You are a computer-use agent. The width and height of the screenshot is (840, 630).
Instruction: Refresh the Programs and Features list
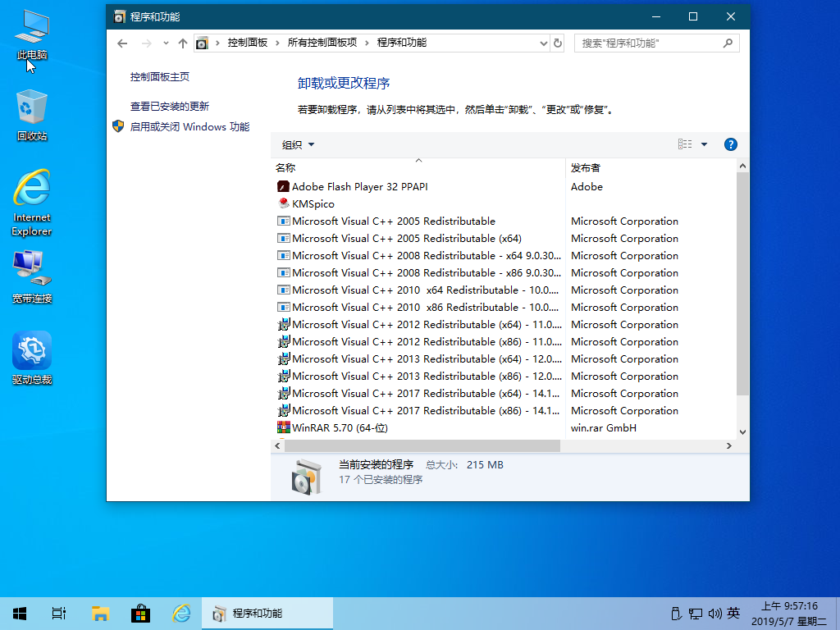point(558,43)
